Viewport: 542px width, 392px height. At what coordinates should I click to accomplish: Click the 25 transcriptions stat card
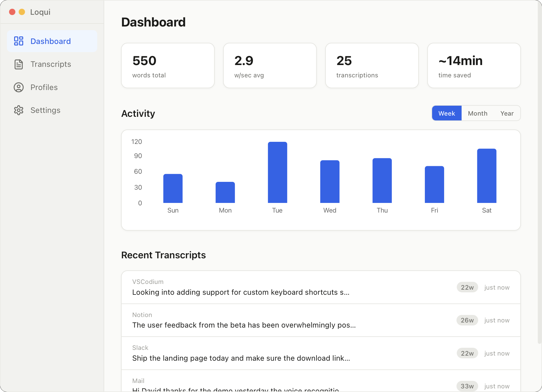tap(372, 65)
